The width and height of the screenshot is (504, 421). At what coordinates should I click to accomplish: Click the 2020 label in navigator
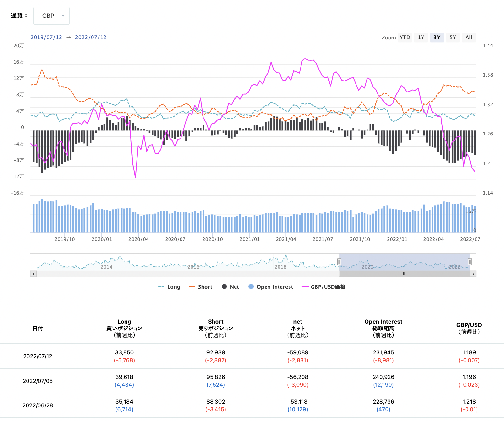click(367, 267)
